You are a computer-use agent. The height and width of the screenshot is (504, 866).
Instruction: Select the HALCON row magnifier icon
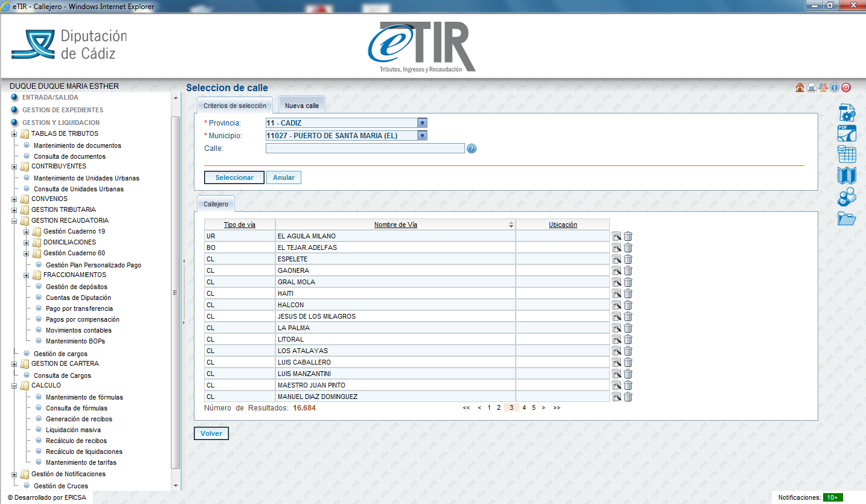pyautogui.click(x=617, y=305)
